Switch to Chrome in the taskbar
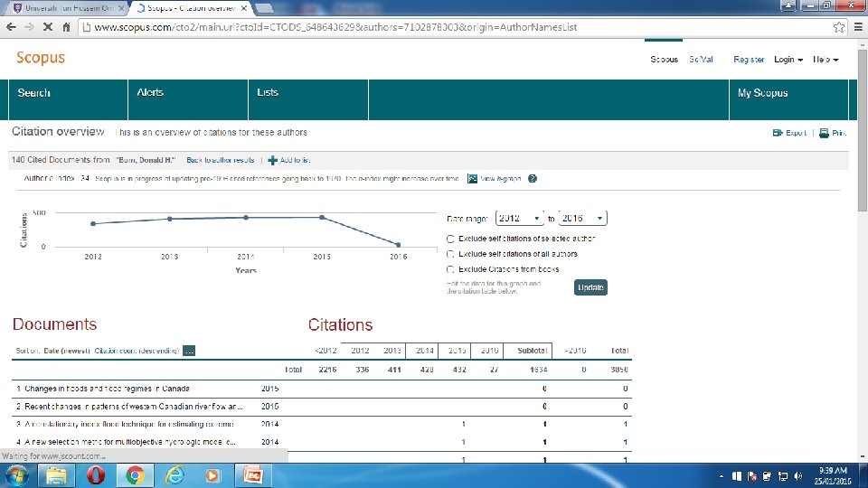Viewport: 868px width, 488px height. [135, 476]
